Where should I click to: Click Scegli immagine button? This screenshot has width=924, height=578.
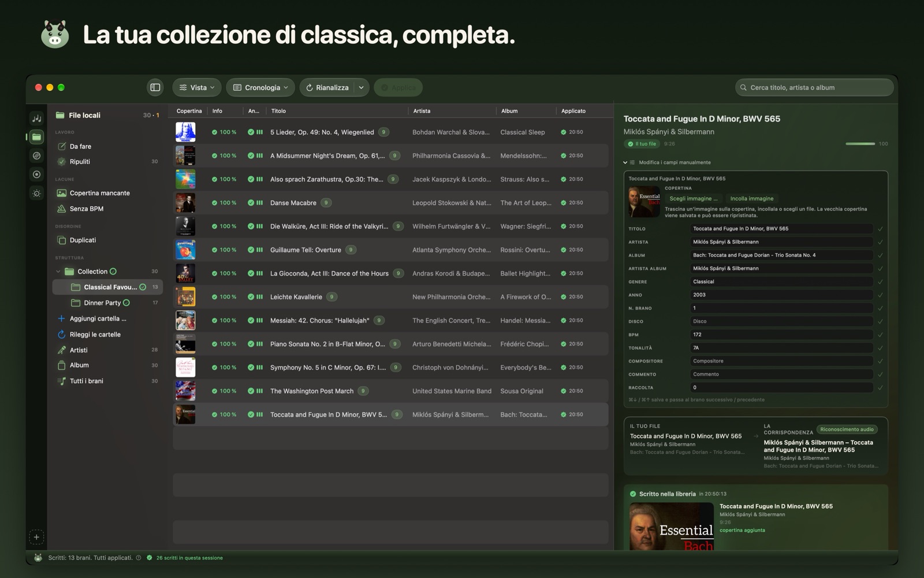pyautogui.click(x=694, y=198)
